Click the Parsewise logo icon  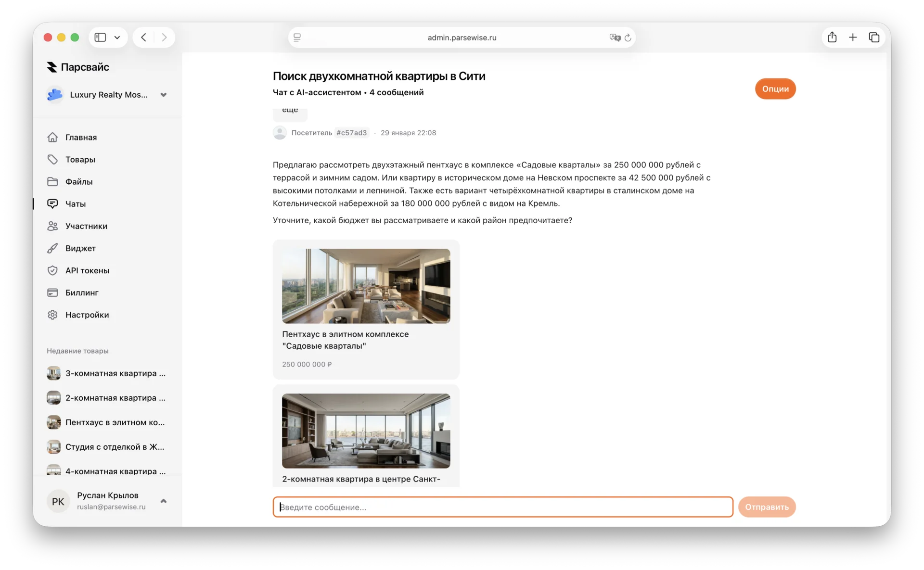point(52,67)
